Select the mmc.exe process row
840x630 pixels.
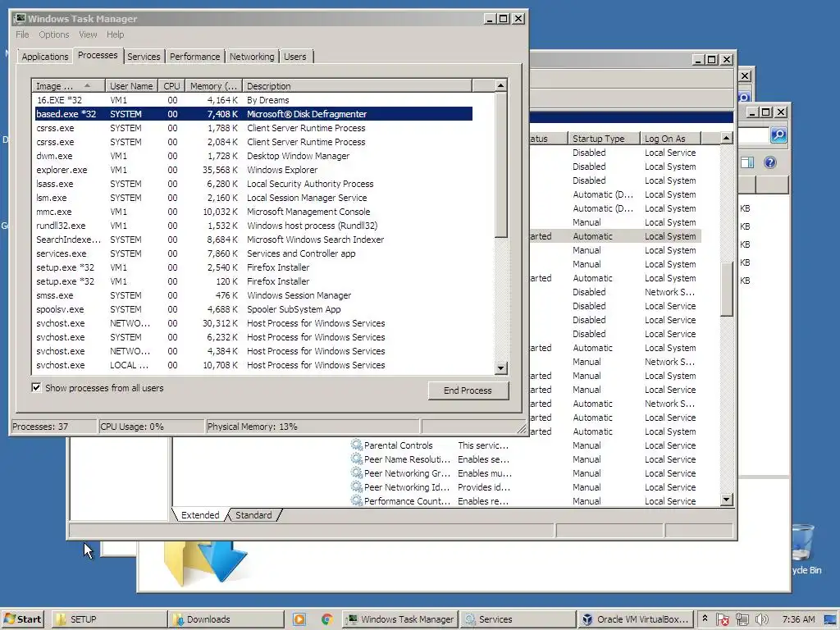253,212
